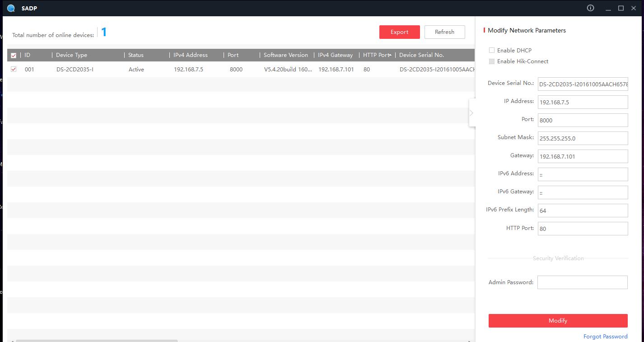Screen dimensions: 644x342
Task: Sort by Device Type column header
Action: (71, 55)
